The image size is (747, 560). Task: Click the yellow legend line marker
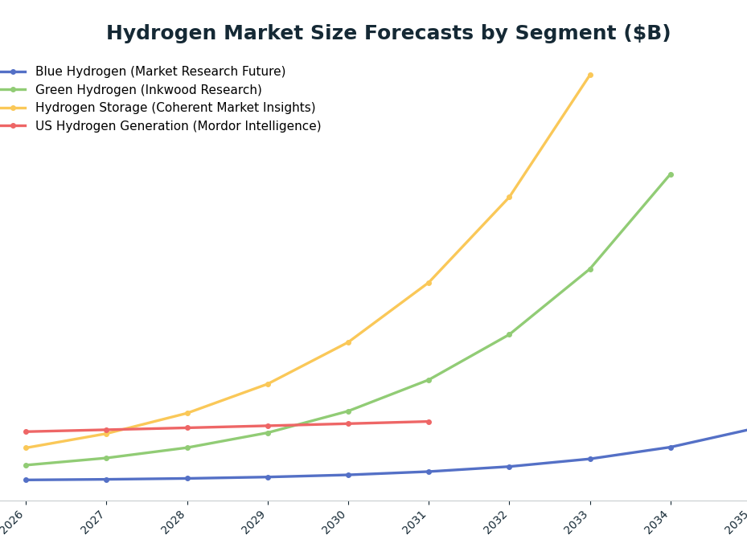(13, 108)
